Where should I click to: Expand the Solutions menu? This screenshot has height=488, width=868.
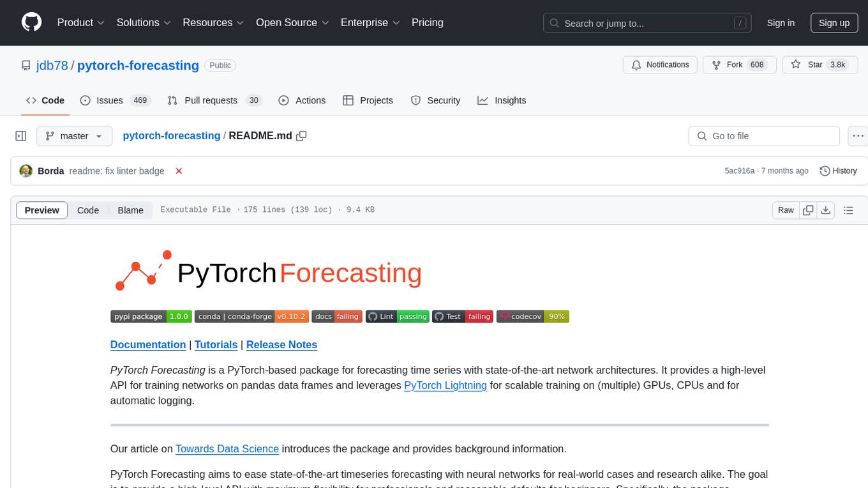click(x=144, y=22)
